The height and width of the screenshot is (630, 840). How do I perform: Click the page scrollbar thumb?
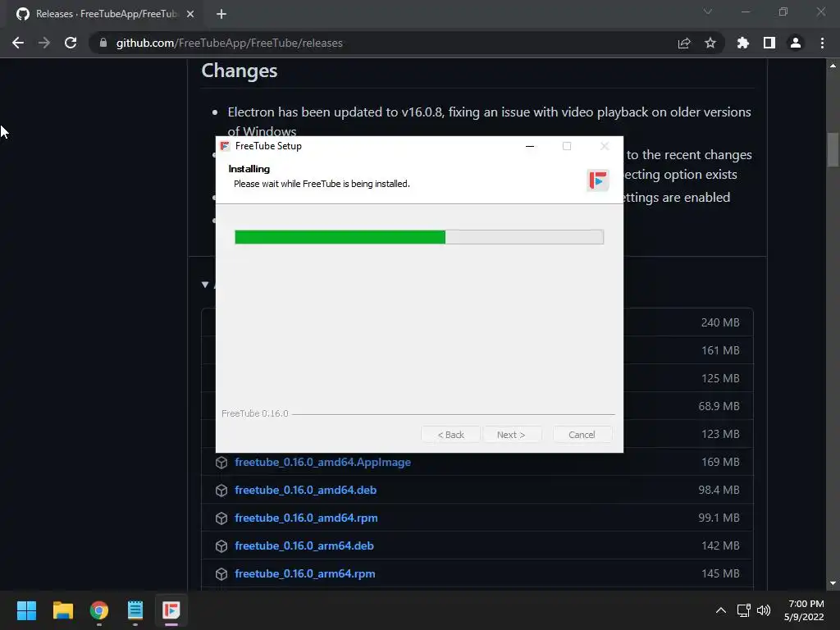833,149
